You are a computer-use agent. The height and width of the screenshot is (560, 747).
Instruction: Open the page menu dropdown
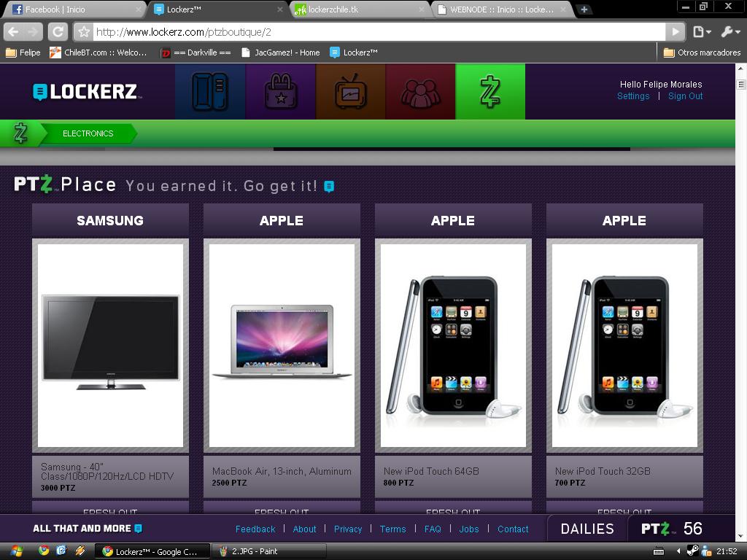(x=702, y=31)
